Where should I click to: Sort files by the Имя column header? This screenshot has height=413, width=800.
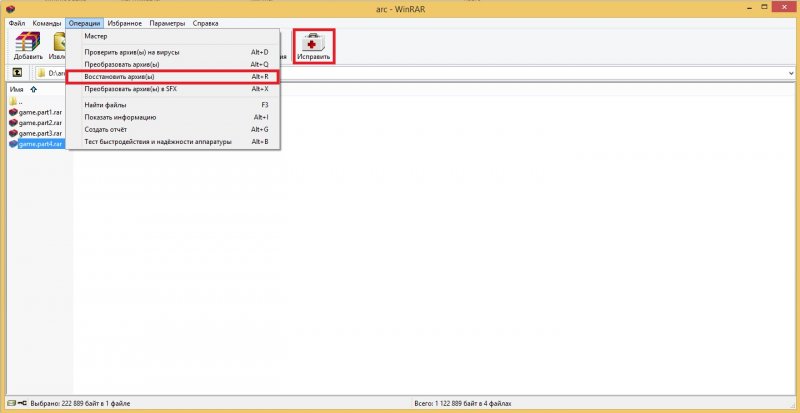pos(16,89)
